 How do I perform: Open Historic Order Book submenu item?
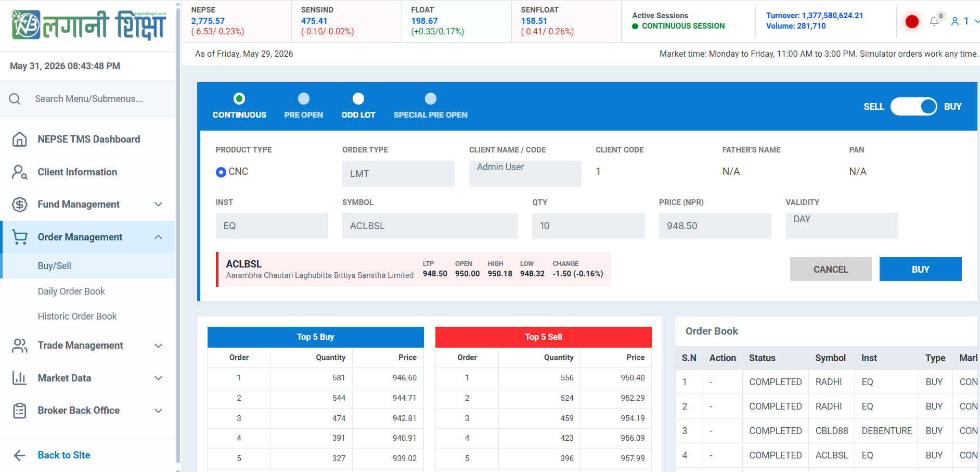78,316
